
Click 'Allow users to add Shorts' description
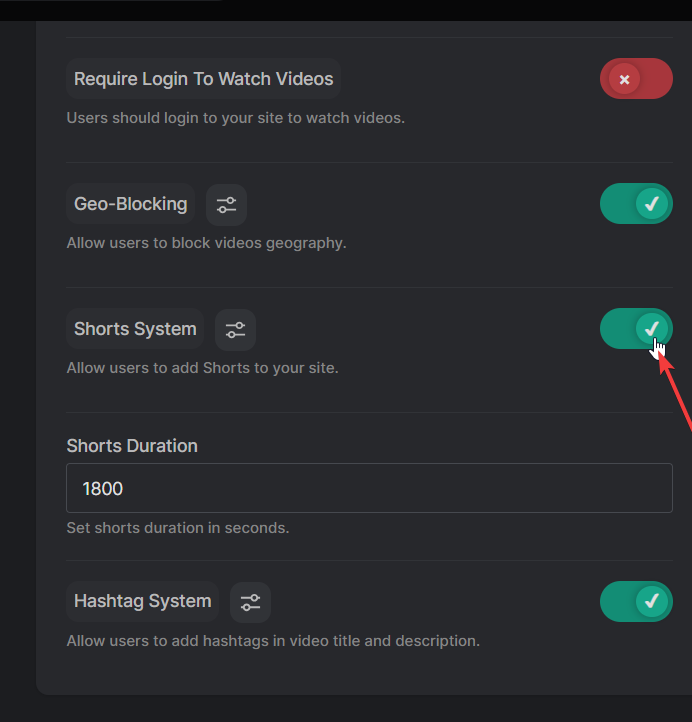(202, 368)
